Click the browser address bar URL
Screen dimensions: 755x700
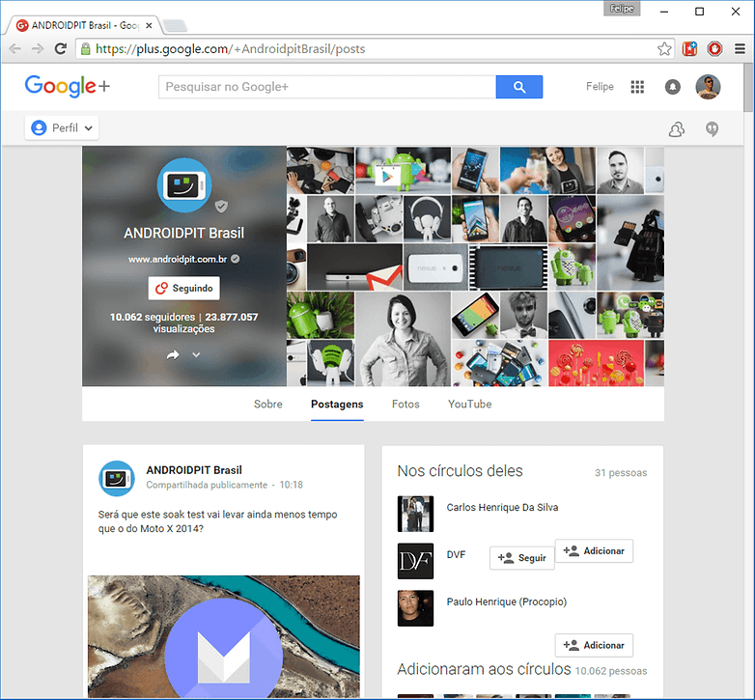[x=230, y=48]
